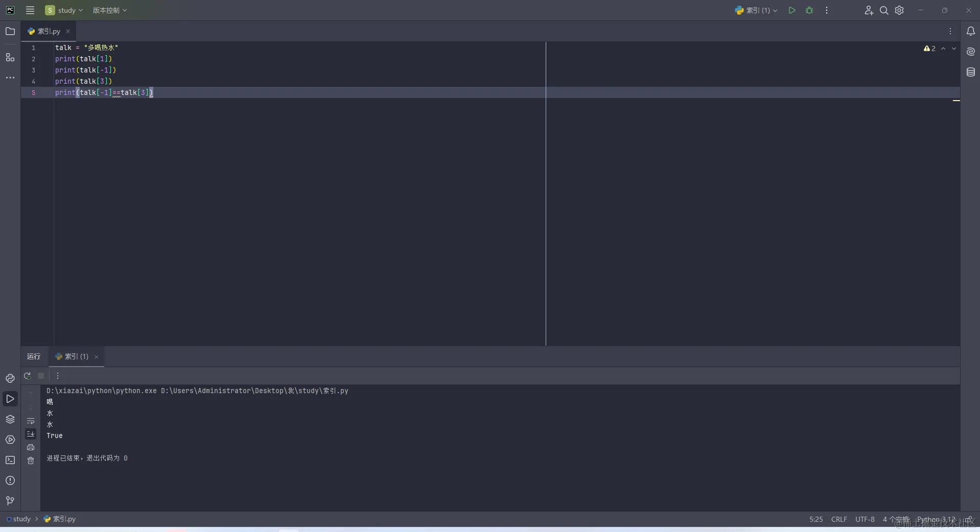Start debugging with the bug icon
This screenshot has width=980, height=532.
point(809,10)
